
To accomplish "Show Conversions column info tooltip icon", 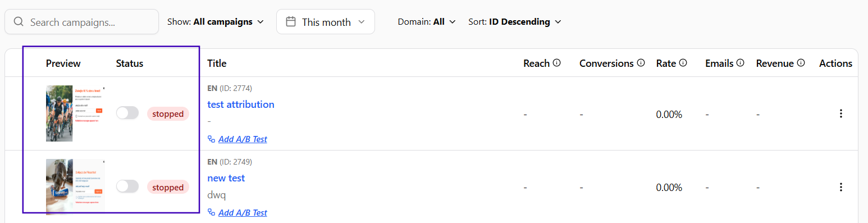I will pos(641,63).
